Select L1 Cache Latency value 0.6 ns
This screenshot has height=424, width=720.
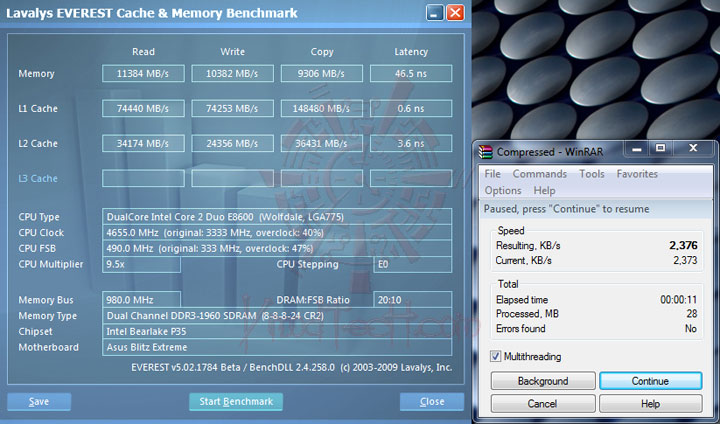click(411, 108)
